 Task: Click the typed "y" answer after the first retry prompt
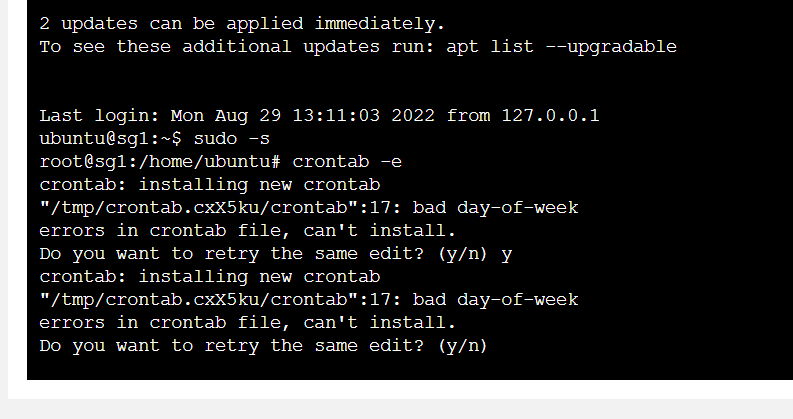[x=506, y=253]
